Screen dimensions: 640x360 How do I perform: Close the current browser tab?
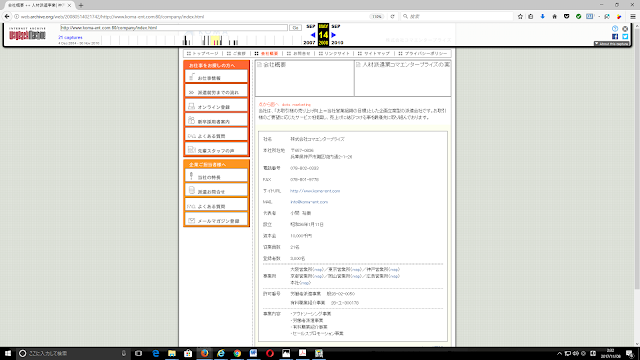(x=69, y=5)
